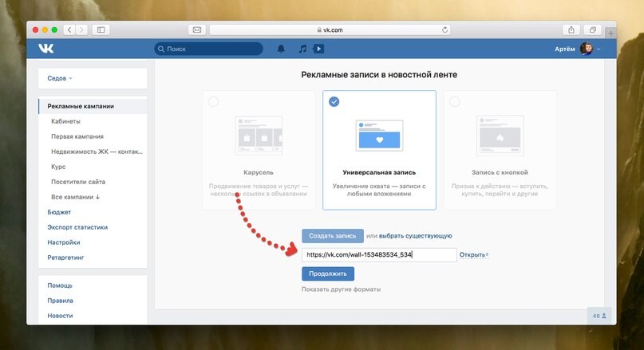Screen dimensions: 644x350
Task: Open the Курс campaign
Action: coord(58,167)
